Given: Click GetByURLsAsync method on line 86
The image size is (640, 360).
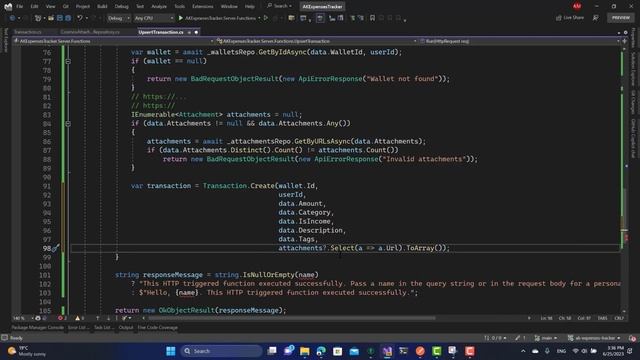Looking at the screenshot, I should pos(322,141).
